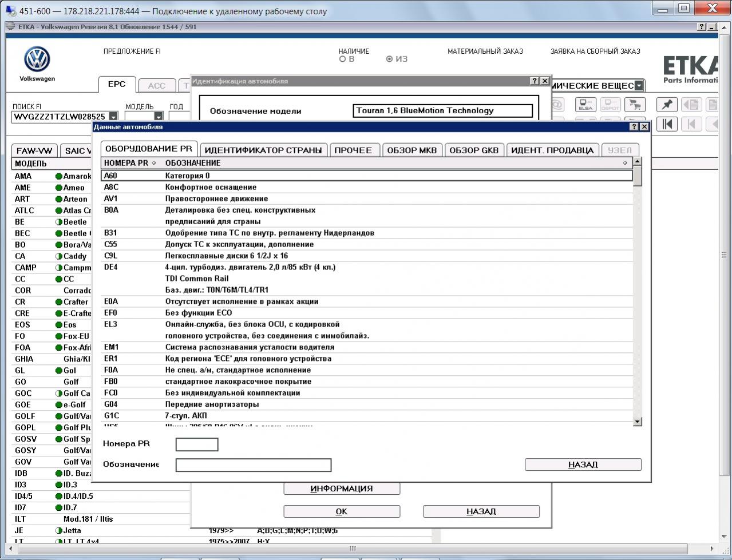The image size is (732, 560).
Task: Open the ОБЗОР MKB tab
Action: tap(412, 150)
